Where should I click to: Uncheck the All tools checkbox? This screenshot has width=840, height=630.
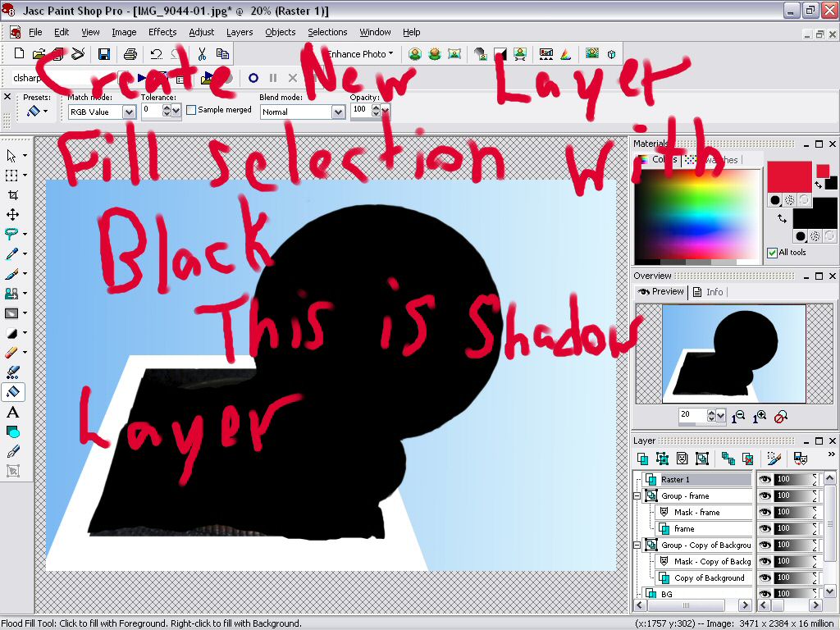pos(772,253)
